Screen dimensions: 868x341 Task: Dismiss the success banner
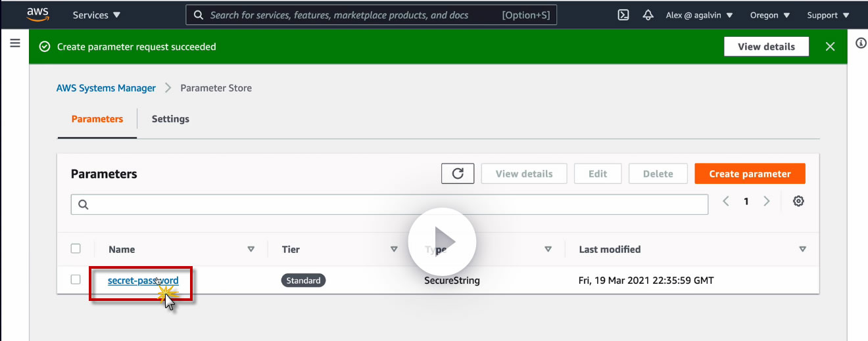830,47
